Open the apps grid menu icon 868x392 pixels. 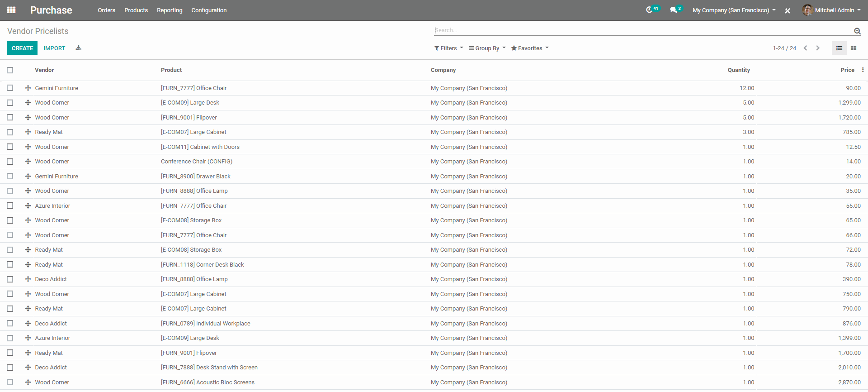tap(11, 10)
